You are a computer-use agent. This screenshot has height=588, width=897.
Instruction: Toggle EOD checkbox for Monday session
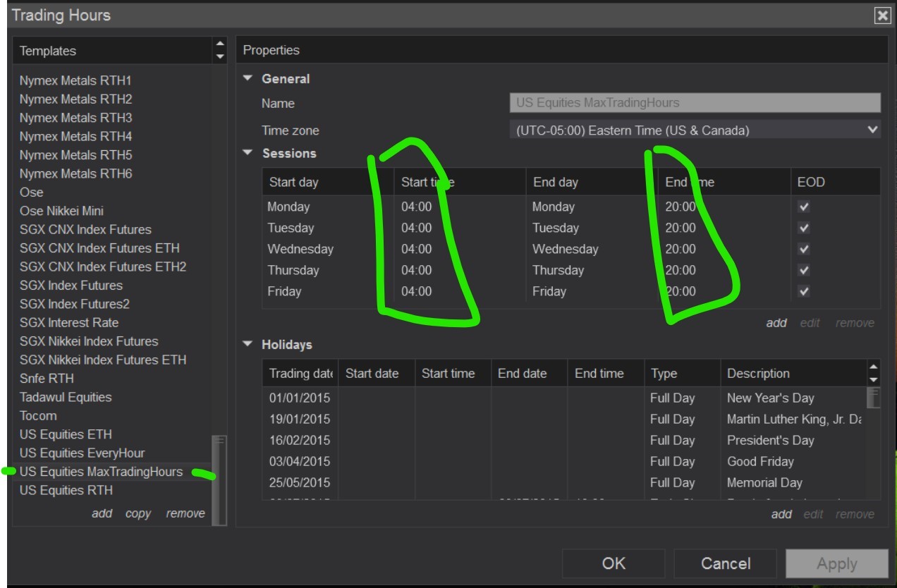(804, 207)
